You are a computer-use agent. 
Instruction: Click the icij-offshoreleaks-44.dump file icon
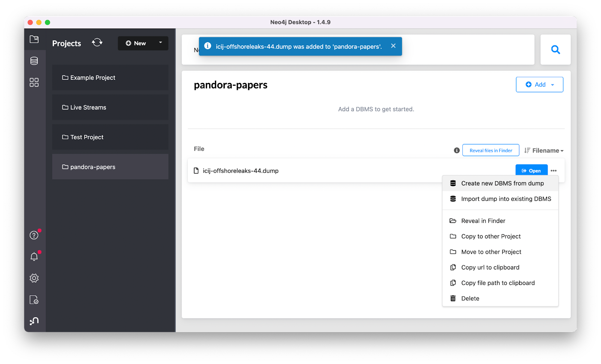196,171
